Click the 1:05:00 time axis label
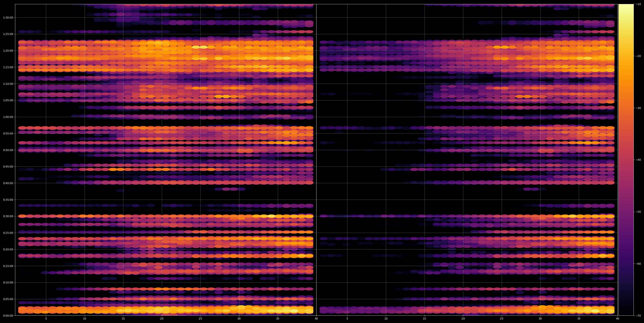Image resolution: width=644 pixels, height=323 pixels. click(8, 100)
